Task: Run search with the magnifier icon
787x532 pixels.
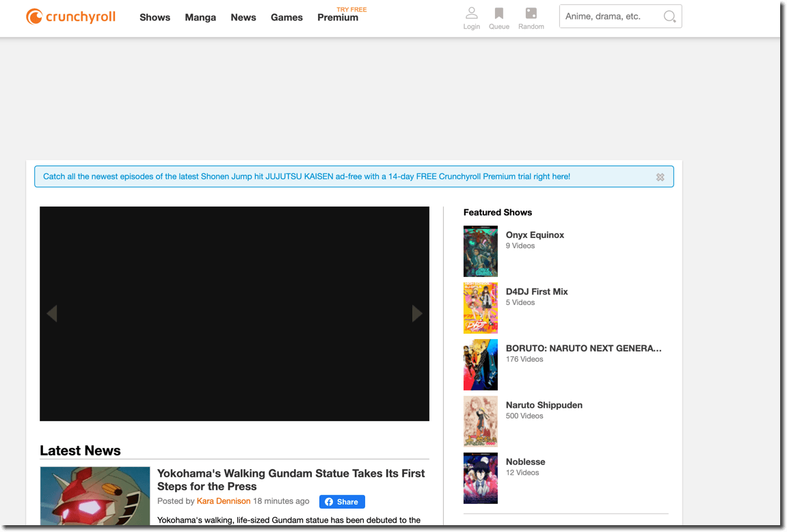Action: tap(669, 16)
